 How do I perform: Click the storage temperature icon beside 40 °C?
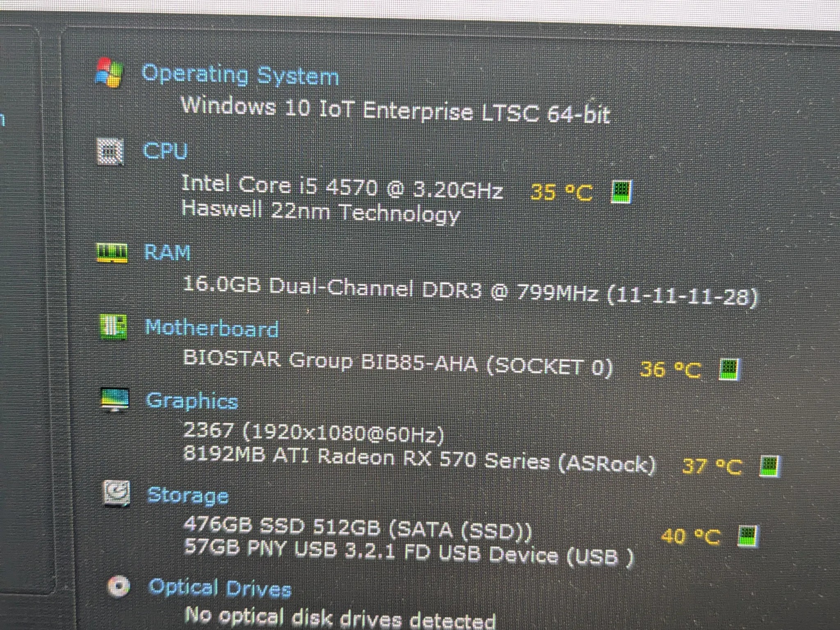pyautogui.click(x=748, y=536)
